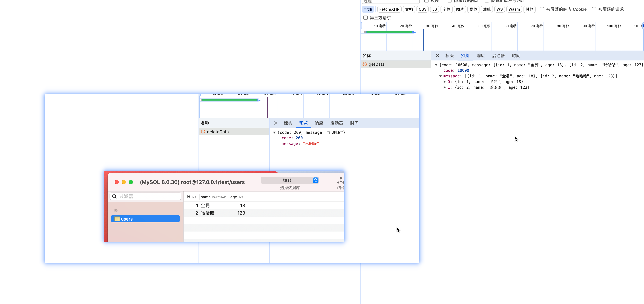
Task: Click the green zoom button of MySQL window
Action: pyautogui.click(x=131, y=182)
